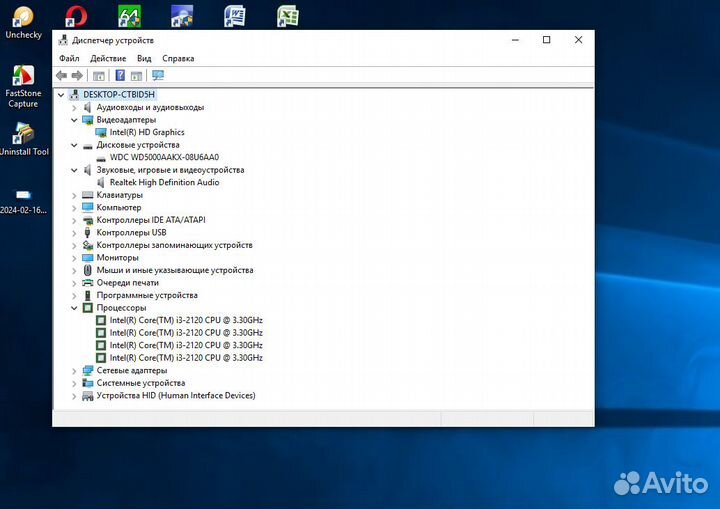Click the chip icon beside Процессоры

click(87, 308)
